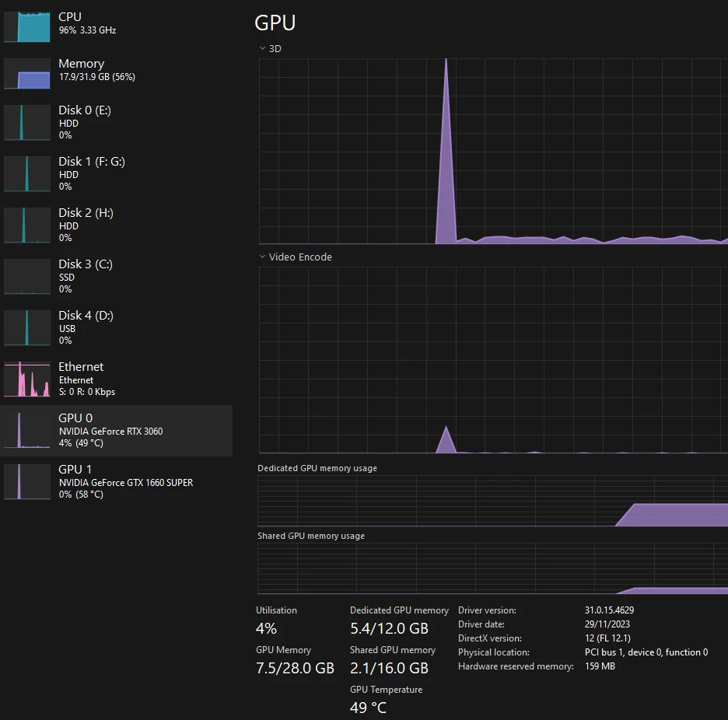Click the Dedicated GPU memory usage label
Viewport: 728px width, 720px height.
point(317,468)
